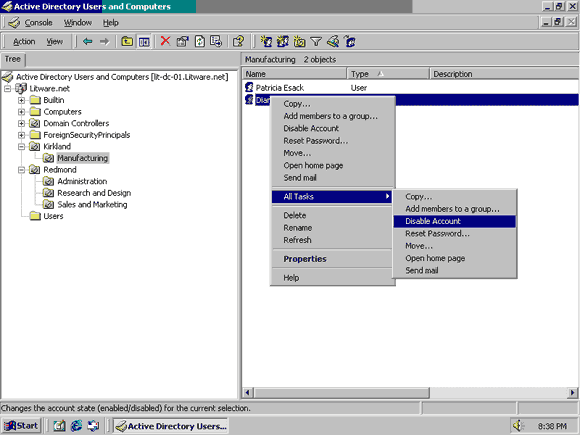Screen dimensions: 580x435
Task: Click Reset Password... in All Tasks submenu
Action: click(x=455, y=234)
